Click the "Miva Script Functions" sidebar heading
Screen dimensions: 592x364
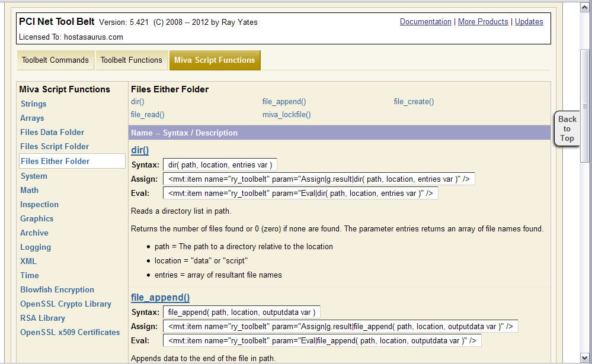[65, 89]
